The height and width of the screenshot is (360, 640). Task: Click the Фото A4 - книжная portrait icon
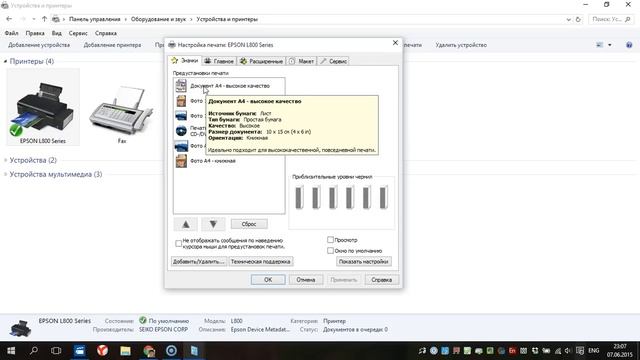click(x=181, y=161)
